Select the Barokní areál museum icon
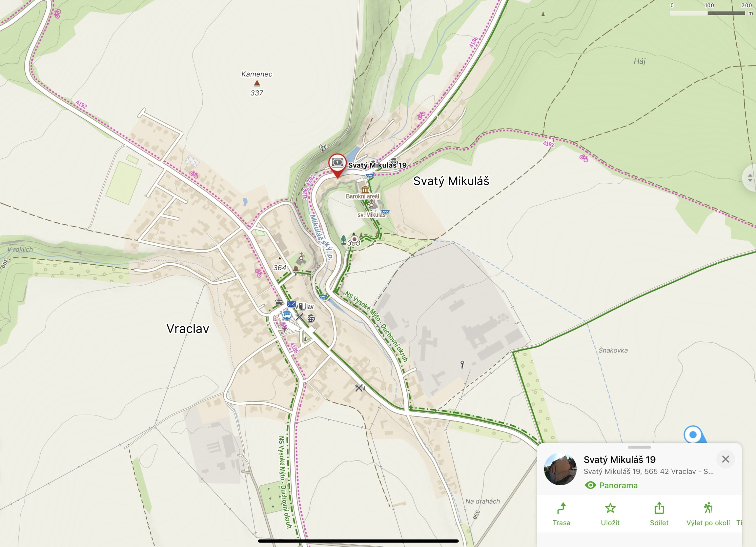The image size is (756, 547). click(365, 190)
